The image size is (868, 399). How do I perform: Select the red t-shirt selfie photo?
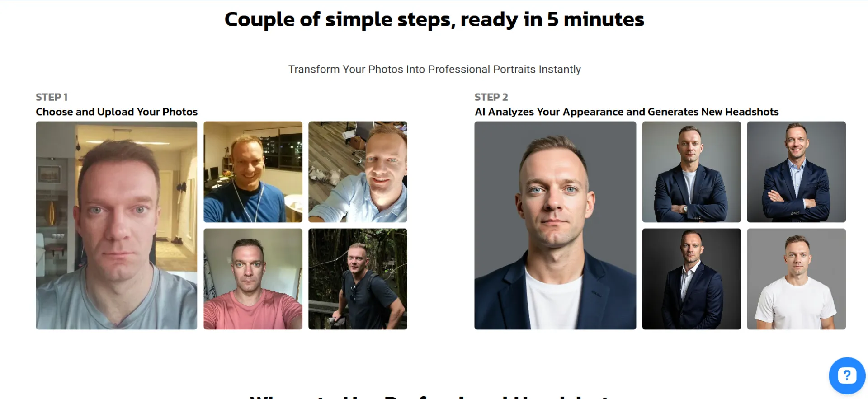coord(253,279)
